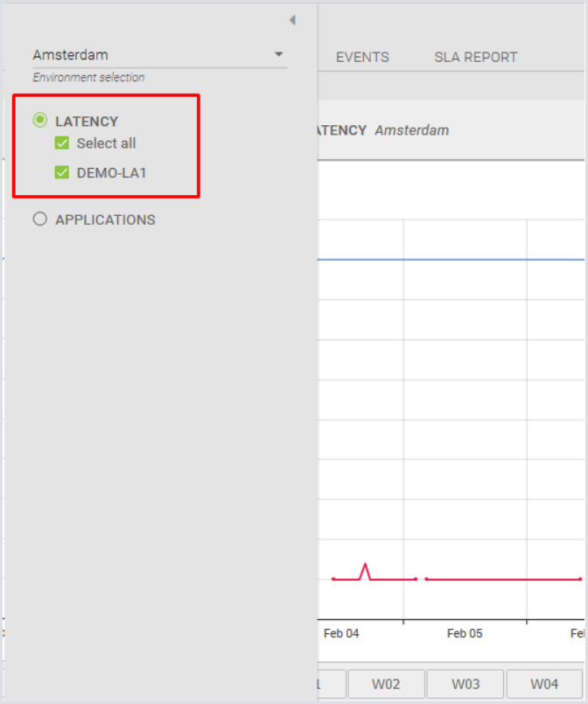
Task: Choose the W03 week button
Action: point(465,684)
